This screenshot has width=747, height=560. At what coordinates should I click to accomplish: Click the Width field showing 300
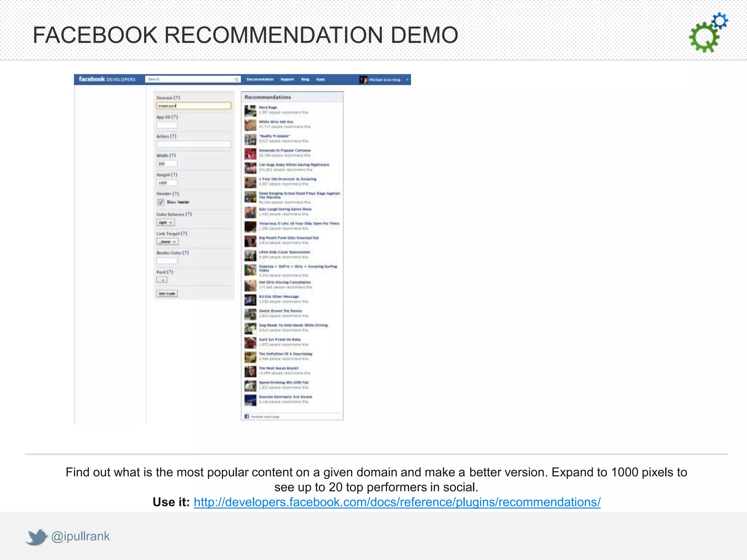(x=167, y=164)
